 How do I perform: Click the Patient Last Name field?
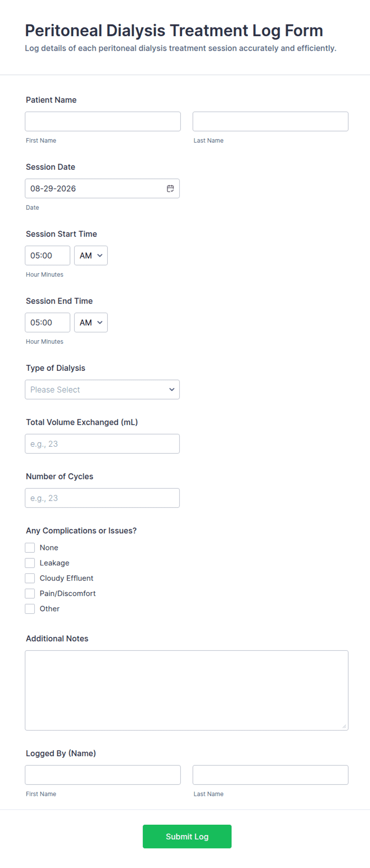[x=271, y=121]
